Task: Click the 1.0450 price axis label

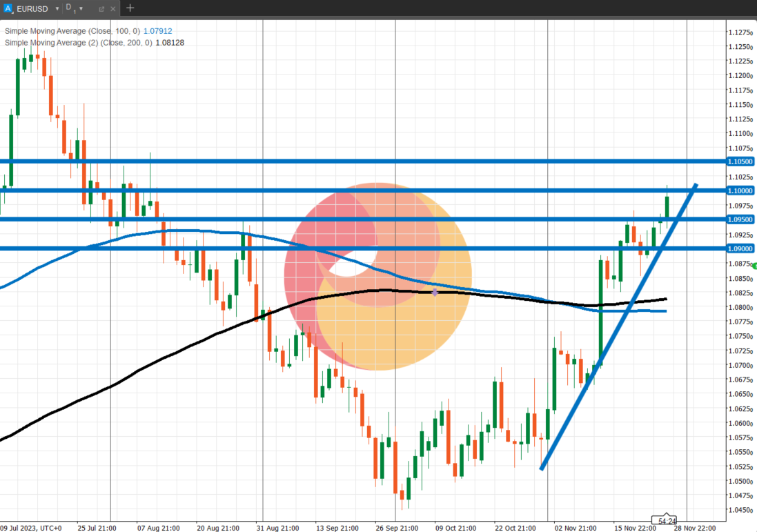Action: [x=740, y=511]
